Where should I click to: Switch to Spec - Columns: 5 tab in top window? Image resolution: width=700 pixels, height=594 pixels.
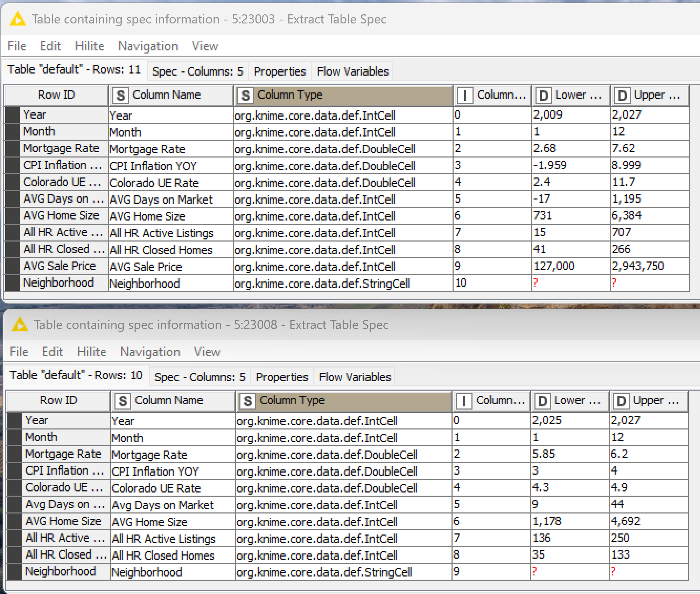(198, 71)
